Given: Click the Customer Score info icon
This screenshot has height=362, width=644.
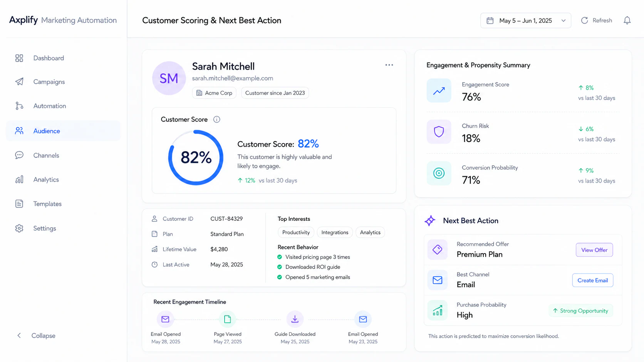Looking at the screenshot, I should [217, 120].
